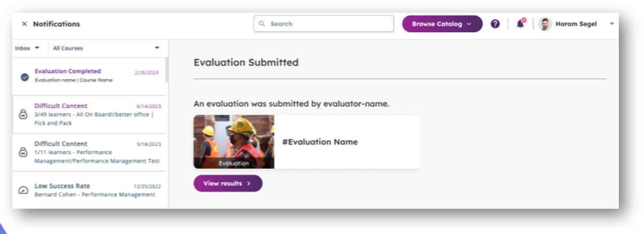Expand the user menu arrow by Horam Segel
Image resolution: width=644 pixels, height=234 pixels.
[612, 24]
